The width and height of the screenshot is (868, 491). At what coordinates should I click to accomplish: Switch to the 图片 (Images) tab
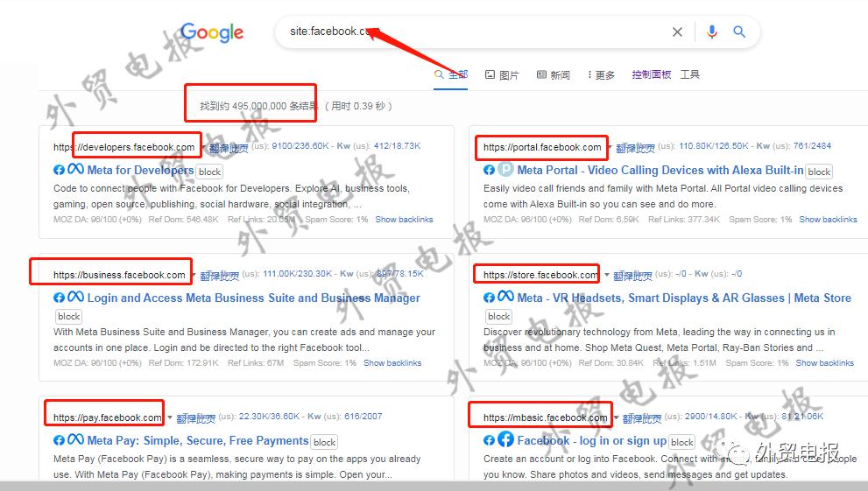click(x=502, y=74)
